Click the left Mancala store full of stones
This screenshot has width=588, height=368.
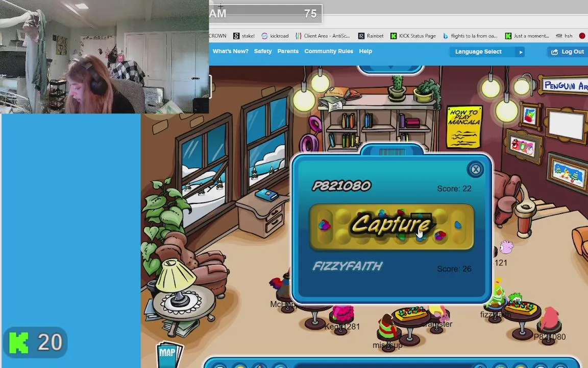pyautogui.click(x=324, y=225)
